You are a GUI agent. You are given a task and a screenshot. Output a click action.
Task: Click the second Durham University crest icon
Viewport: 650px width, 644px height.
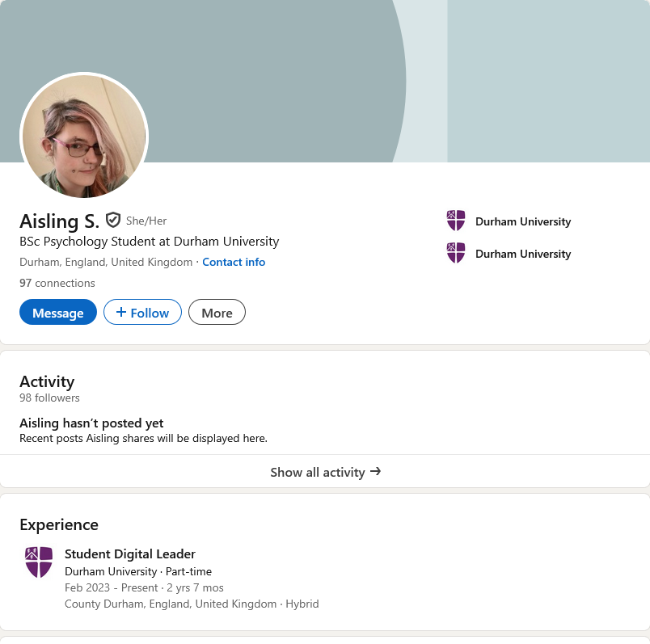[456, 253]
